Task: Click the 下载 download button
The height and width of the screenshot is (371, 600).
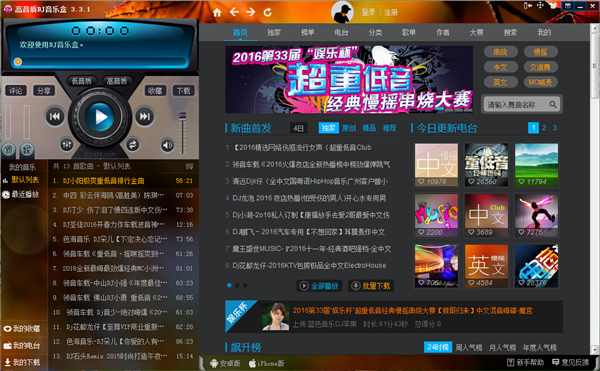Action: tap(183, 91)
